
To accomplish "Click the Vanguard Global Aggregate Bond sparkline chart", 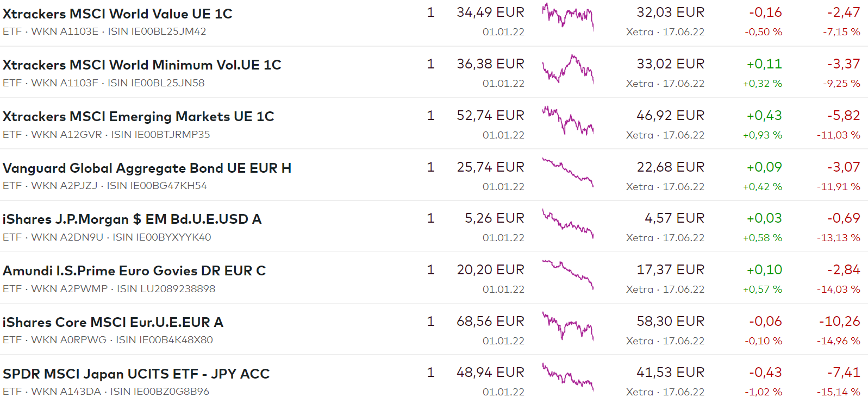I will click(x=568, y=172).
